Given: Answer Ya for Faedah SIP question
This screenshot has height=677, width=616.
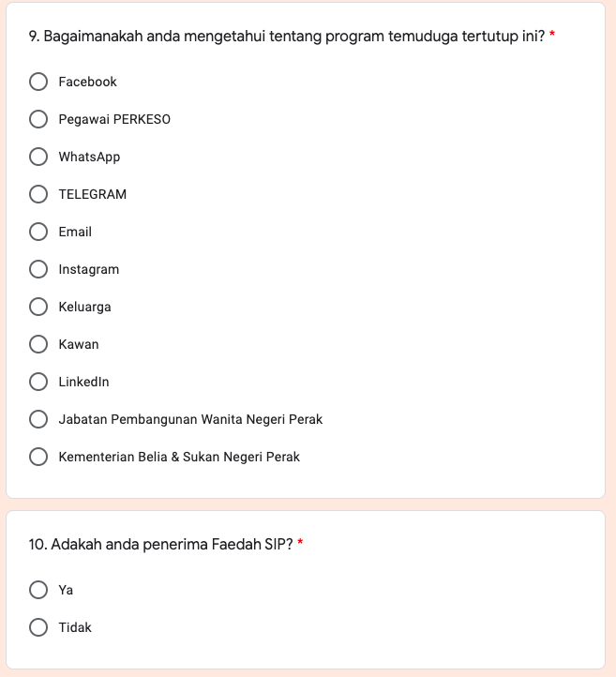Looking at the screenshot, I should click(x=38, y=590).
